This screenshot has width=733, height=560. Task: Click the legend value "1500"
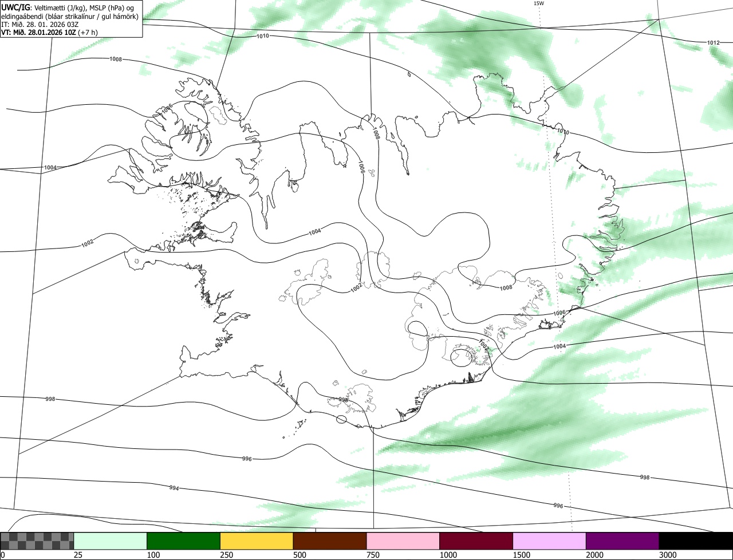[x=522, y=554]
